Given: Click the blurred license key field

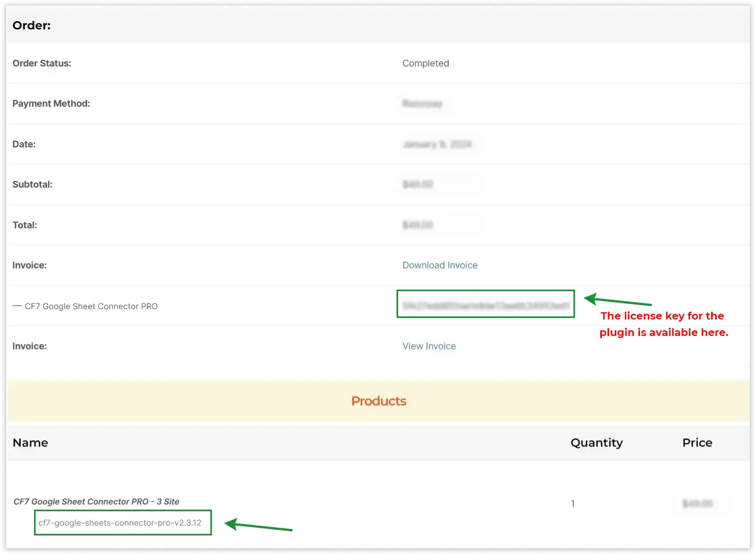Looking at the screenshot, I should point(485,305).
